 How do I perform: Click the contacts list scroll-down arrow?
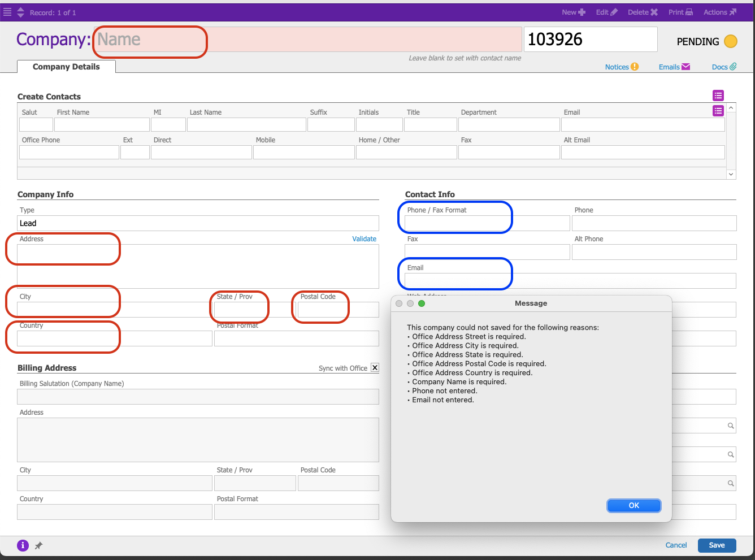[x=731, y=175]
